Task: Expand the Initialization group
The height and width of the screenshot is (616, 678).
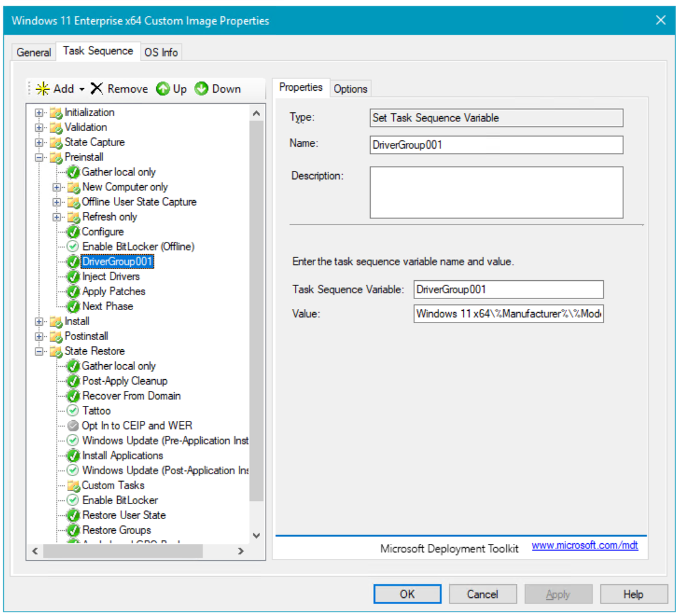Action: point(39,113)
